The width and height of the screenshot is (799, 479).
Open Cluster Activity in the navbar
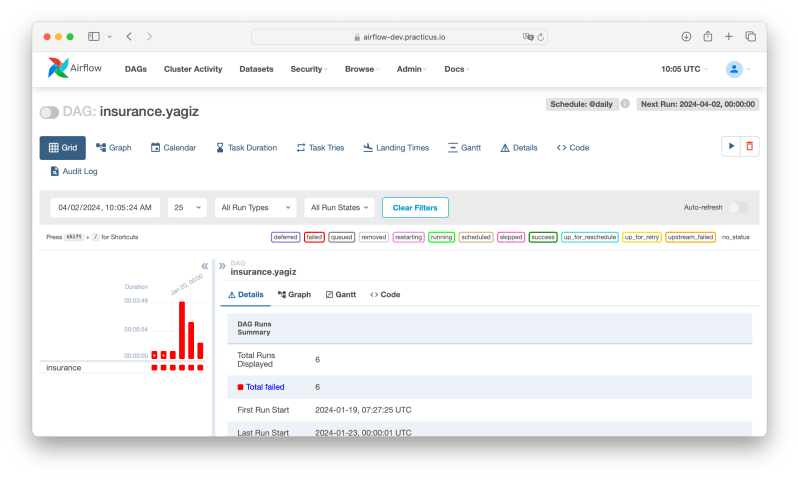tap(193, 69)
